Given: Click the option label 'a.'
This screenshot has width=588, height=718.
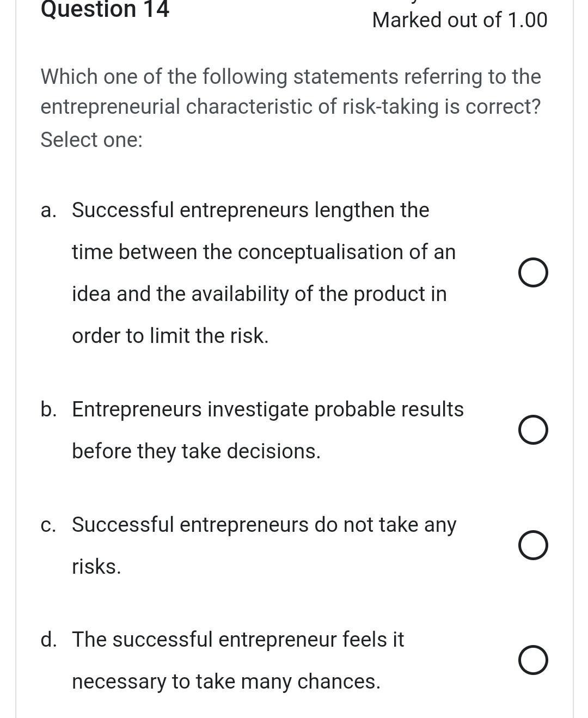Looking at the screenshot, I should coord(49,210).
